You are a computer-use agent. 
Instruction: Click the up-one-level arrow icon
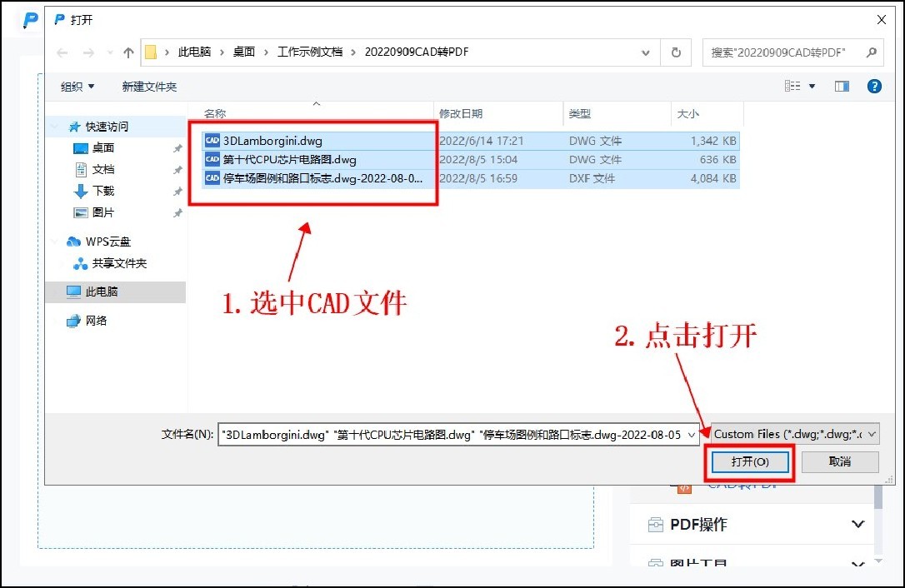(x=127, y=52)
